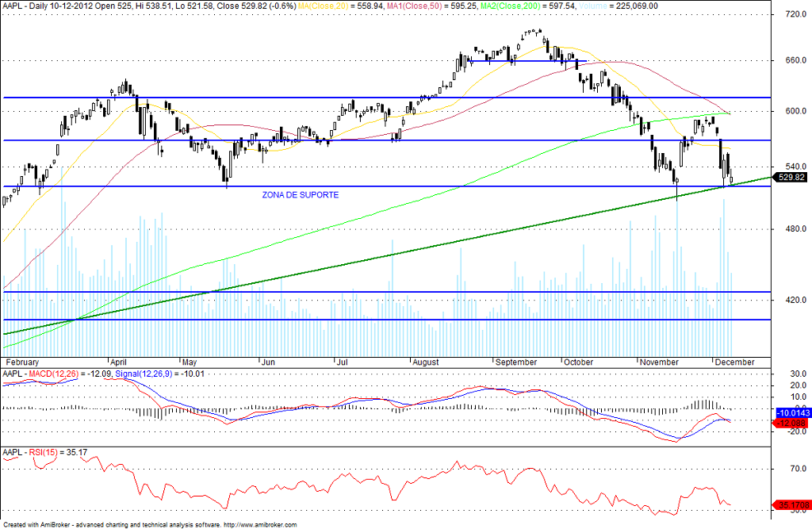This screenshot has width=812, height=529.
Task: Click the April label on the time axis
Action: [x=119, y=362]
